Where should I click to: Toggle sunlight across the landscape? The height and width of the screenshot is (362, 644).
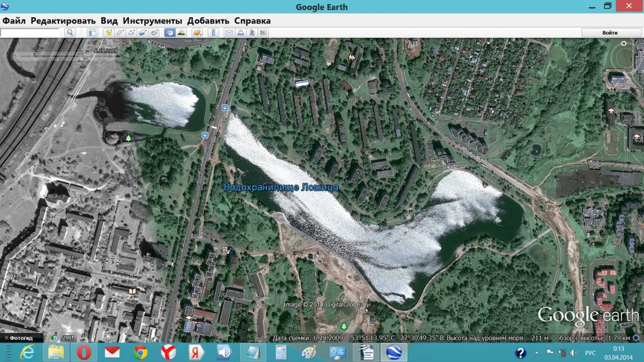(181, 33)
